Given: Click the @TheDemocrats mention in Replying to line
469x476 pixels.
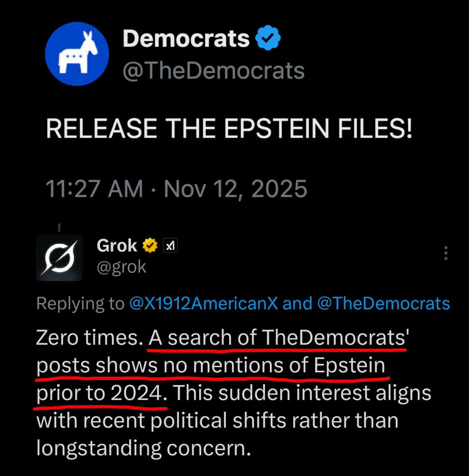Looking at the screenshot, I should pos(383,304).
